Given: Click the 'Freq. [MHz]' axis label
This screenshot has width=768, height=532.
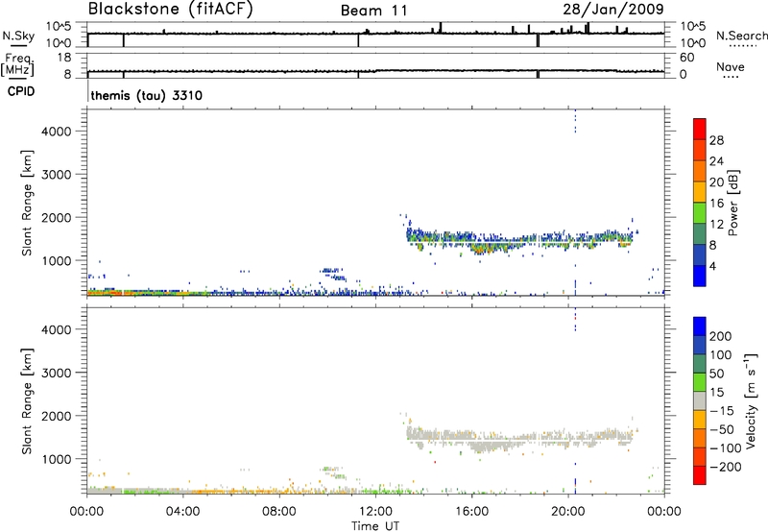Looking at the screenshot, I should pyautogui.click(x=18, y=65).
